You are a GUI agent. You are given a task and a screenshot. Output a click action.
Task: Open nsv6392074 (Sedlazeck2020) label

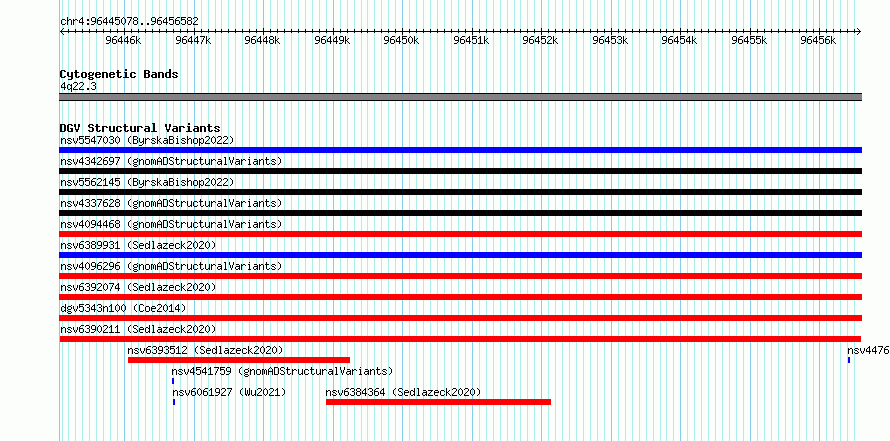click(138, 287)
